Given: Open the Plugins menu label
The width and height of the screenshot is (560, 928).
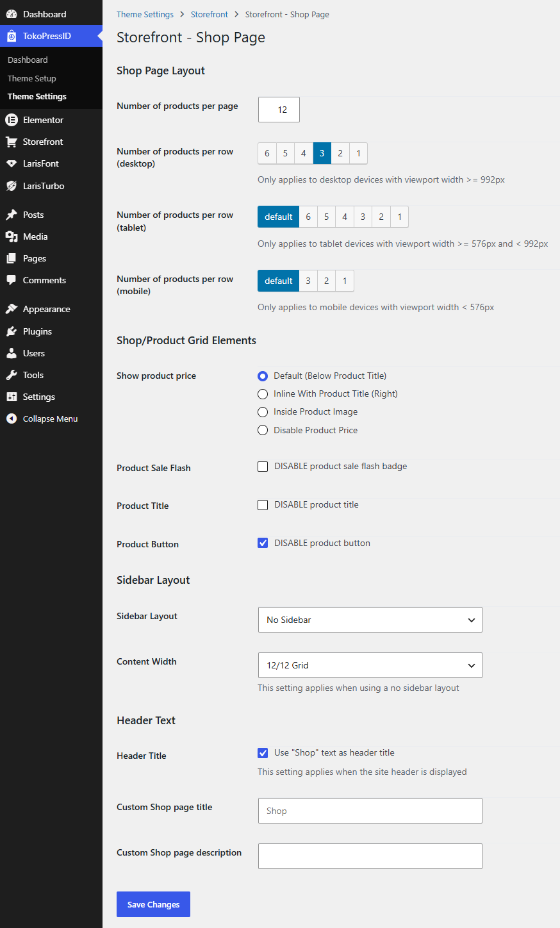Looking at the screenshot, I should tap(37, 331).
